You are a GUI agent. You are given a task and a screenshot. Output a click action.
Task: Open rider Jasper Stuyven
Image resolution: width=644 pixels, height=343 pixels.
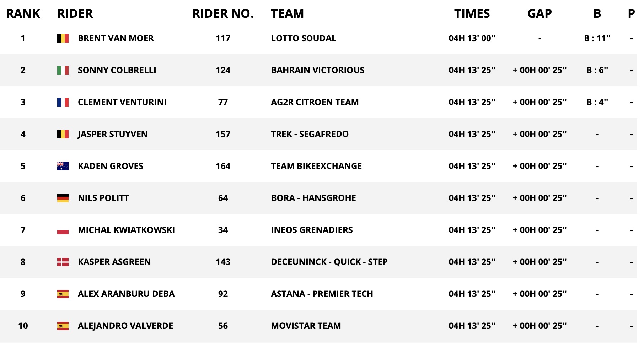click(x=113, y=134)
